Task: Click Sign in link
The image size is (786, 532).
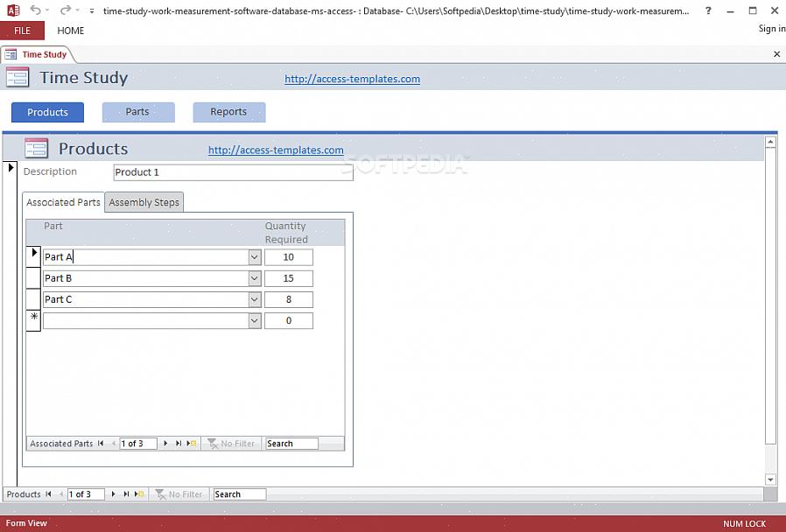Action: click(772, 29)
